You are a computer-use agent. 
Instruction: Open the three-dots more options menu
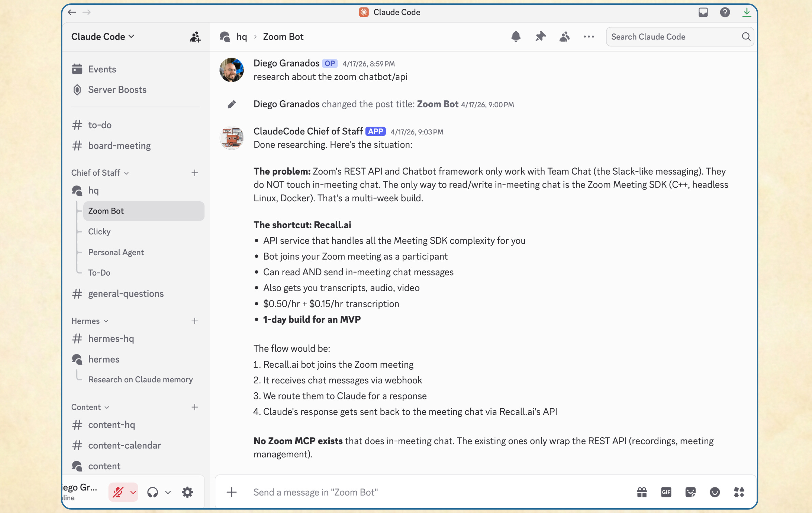[x=589, y=36]
